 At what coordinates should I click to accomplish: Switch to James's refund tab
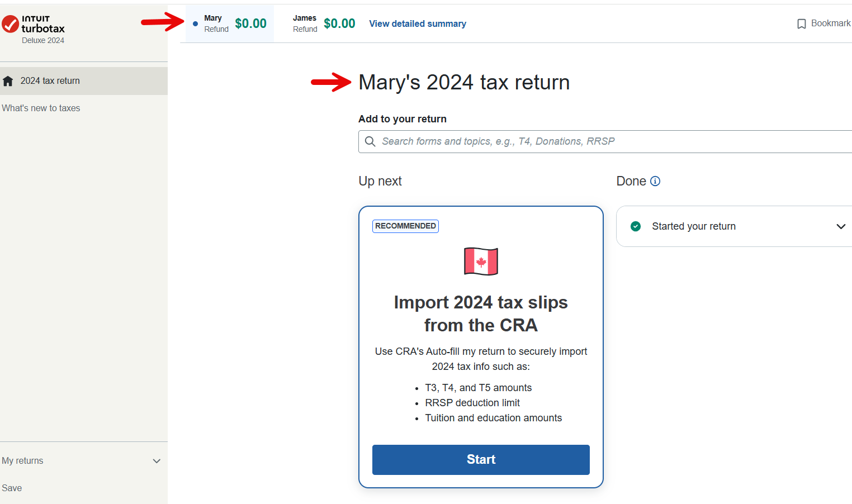tap(324, 23)
